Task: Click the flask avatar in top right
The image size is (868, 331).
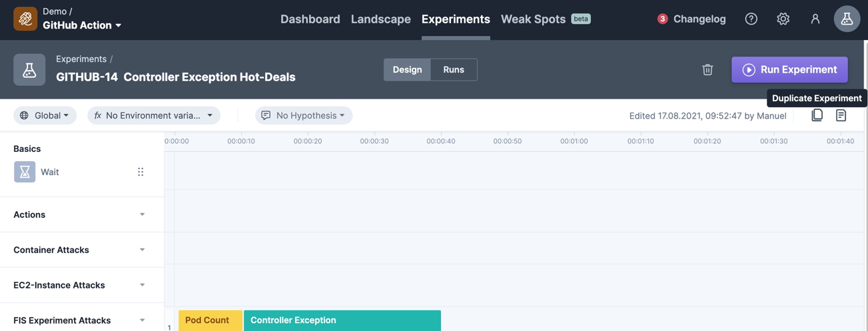Action: click(847, 19)
